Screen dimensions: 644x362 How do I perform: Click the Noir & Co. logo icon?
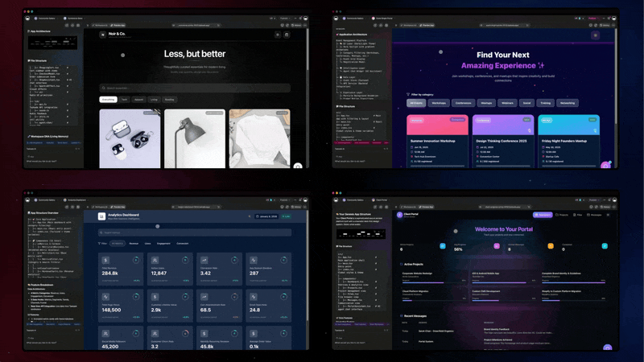(x=103, y=35)
